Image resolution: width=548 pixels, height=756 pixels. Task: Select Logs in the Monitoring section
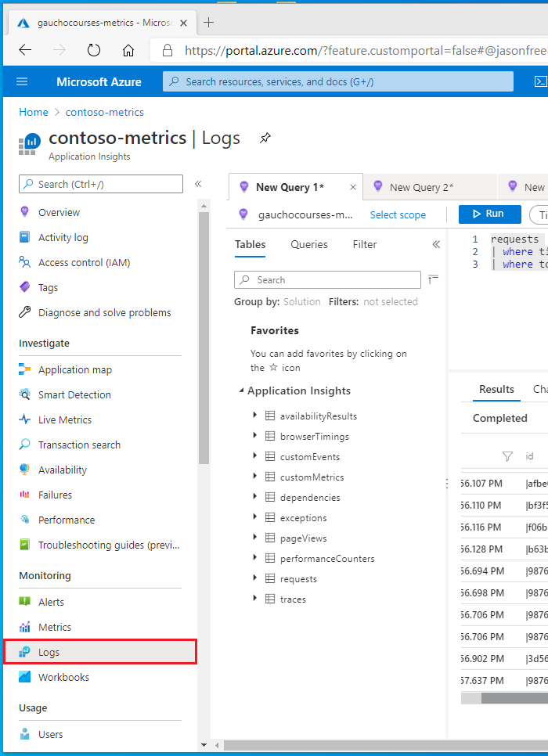[100, 652]
